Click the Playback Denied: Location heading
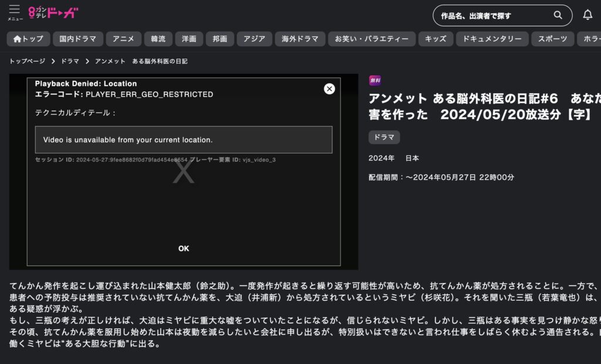The image size is (601, 364). pos(86,83)
